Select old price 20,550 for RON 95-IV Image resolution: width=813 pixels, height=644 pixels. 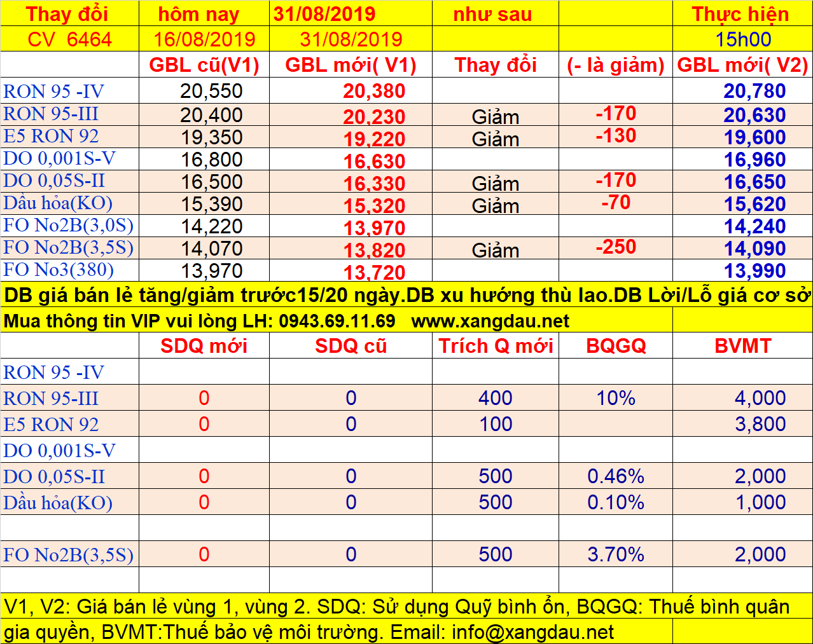(x=211, y=91)
